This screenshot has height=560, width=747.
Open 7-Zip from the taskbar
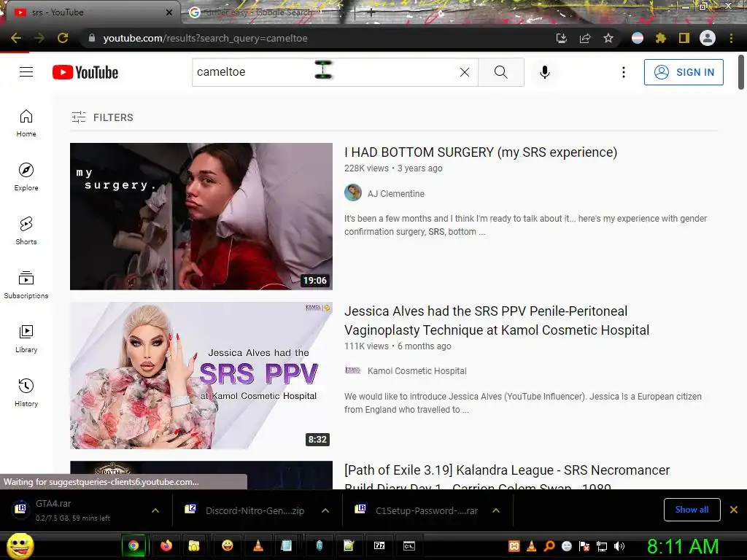click(379, 545)
